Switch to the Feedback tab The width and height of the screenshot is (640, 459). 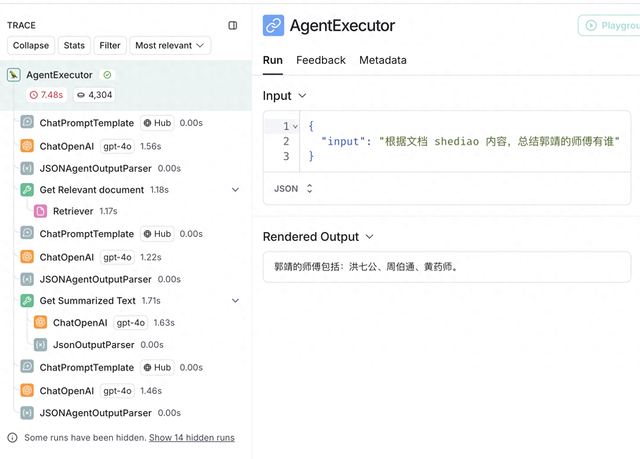tap(321, 60)
